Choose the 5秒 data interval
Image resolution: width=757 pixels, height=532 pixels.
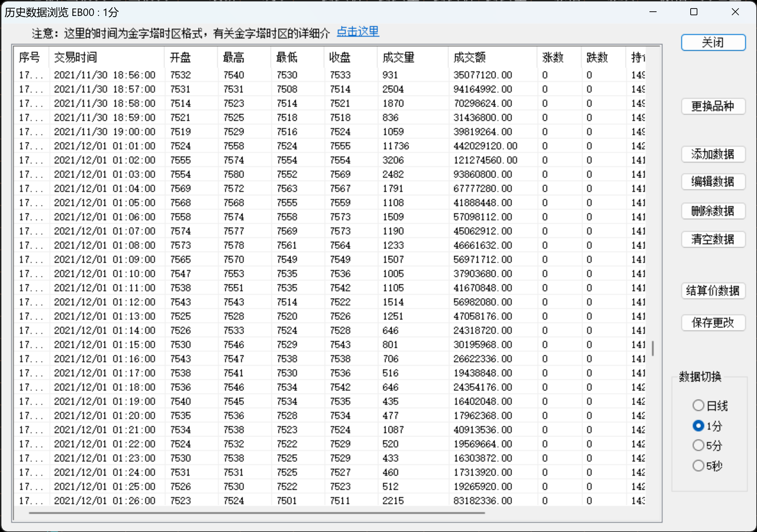point(698,465)
